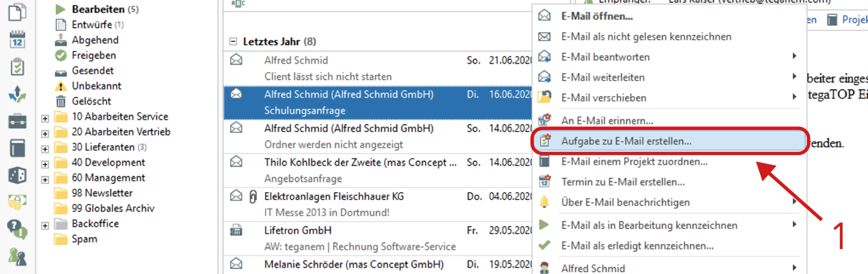Open the briefcase icon in the sidebar
The image size is (868, 274).
coord(17,121)
